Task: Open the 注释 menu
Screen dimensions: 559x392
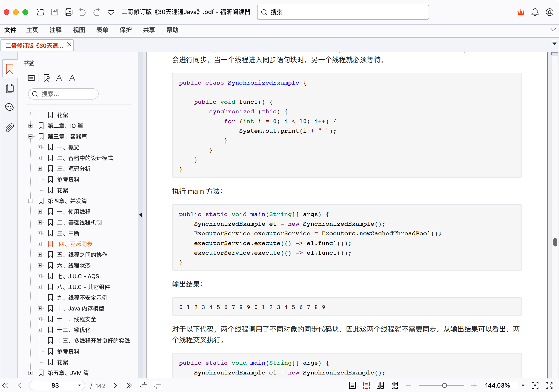Action: [x=55, y=30]
